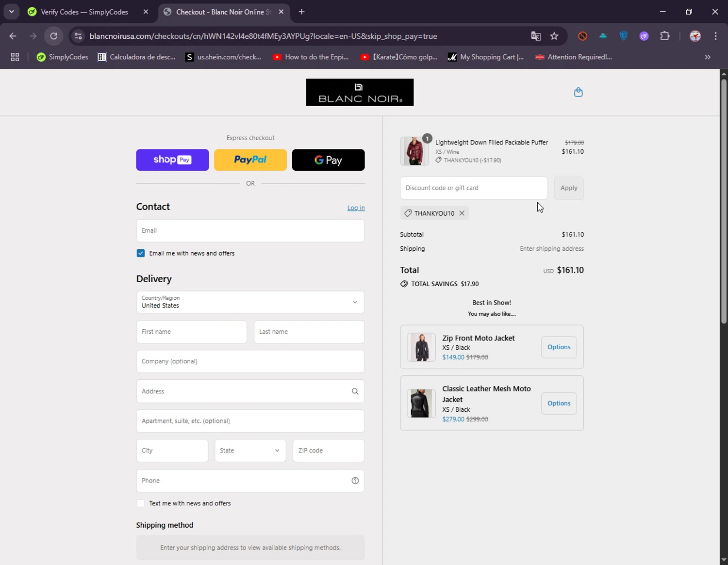Bookmark this page with the star icon
The image size is (728, 565).
pyautogui.click(x=554, y=36)
